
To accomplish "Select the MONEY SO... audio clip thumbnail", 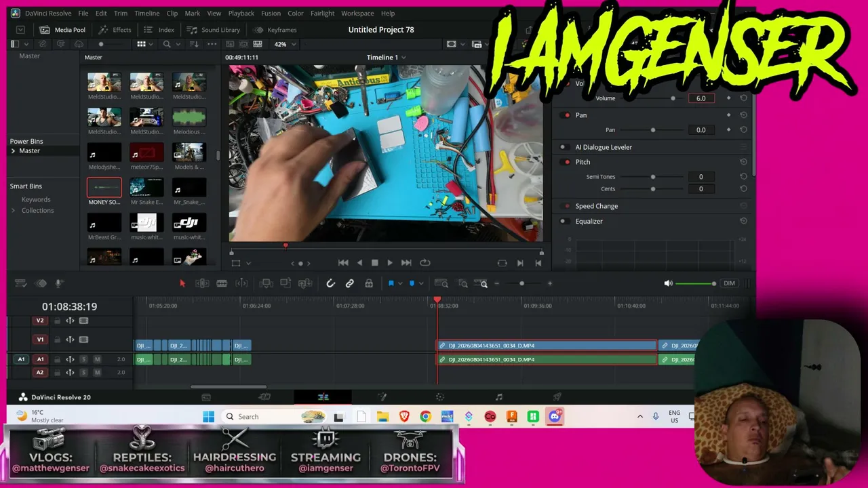I will [x=104, y=188].
